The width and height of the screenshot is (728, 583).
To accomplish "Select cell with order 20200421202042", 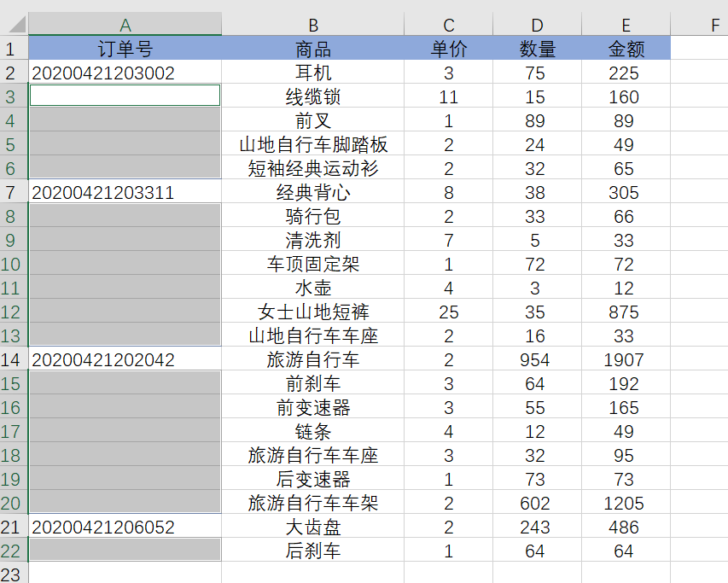I will click(x=125, y=359).
